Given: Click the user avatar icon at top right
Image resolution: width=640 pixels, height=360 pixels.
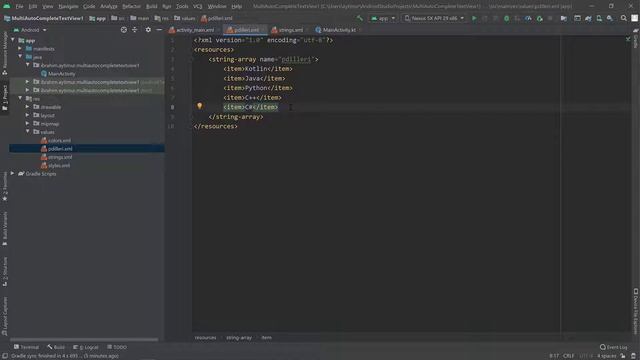Looking at the screenshot, I should (635, 18).
